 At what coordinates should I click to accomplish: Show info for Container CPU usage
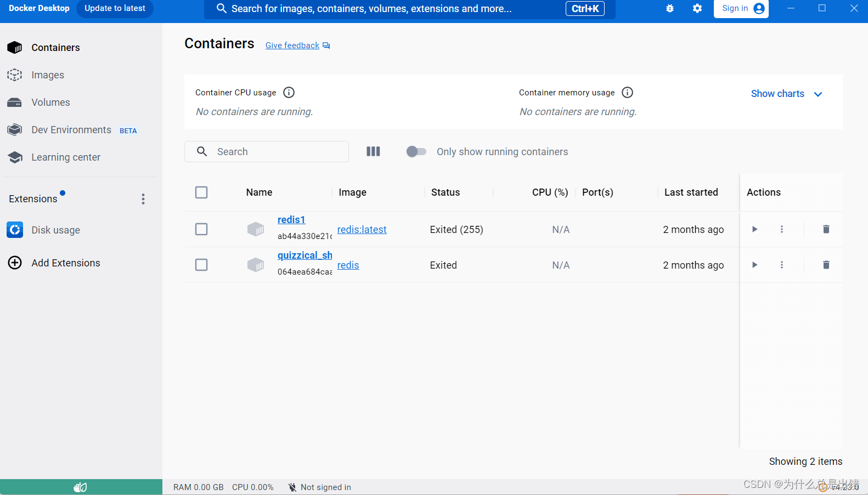pos(289,93)
